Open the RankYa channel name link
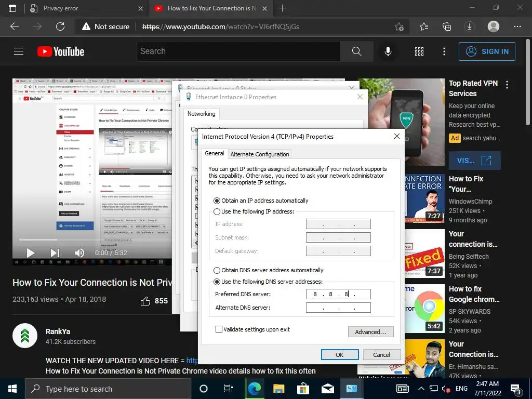 point(58,331)
